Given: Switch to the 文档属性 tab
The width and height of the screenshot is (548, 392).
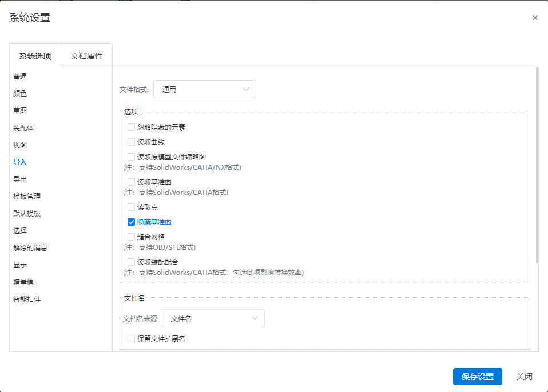Looking at the screenshot, I should (87, 56).
